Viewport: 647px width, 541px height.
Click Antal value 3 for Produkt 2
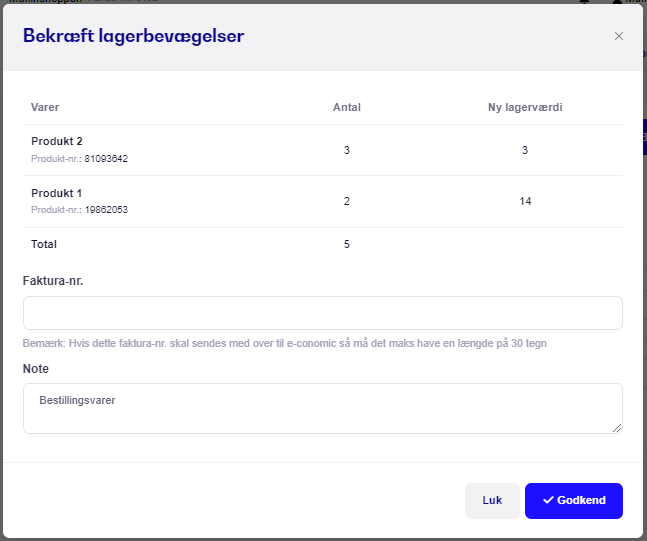point(347,150)
